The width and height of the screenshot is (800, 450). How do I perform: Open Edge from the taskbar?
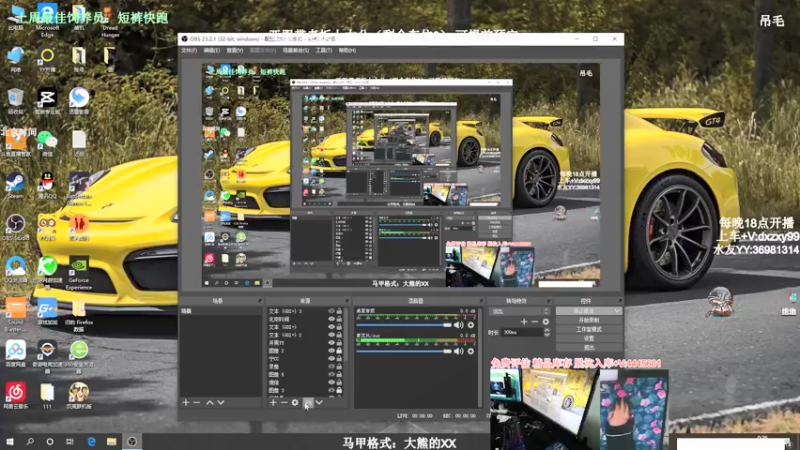pyautogui.click(x=91, y=441)
